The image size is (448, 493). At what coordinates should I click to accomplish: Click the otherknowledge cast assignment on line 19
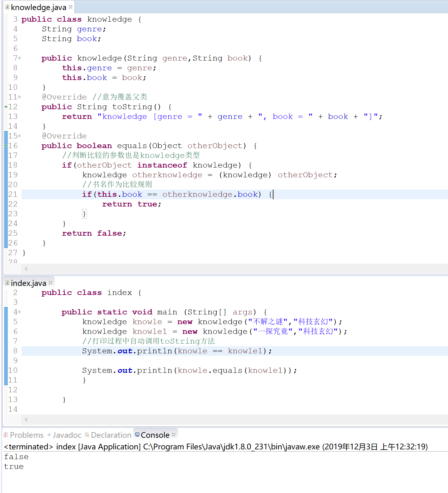pyautogui.click(x=210, y=175)
